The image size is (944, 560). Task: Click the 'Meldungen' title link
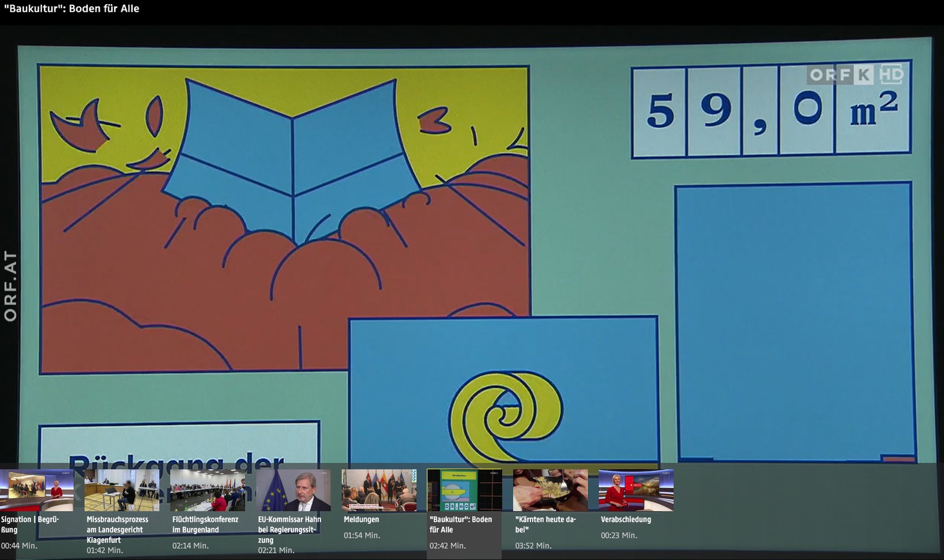361,519
